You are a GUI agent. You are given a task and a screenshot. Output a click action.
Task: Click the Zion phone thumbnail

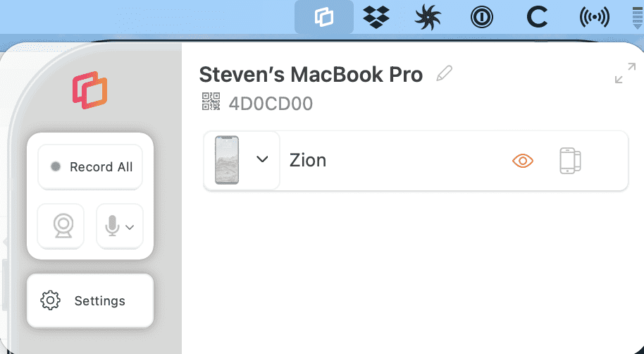coord(228,160)
